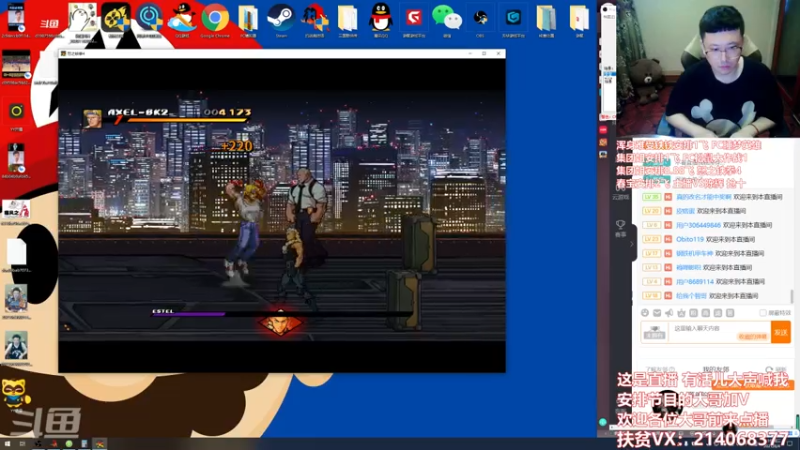The image size is (800, 450).
Task: Open the red fighter character game shortcut
Action: point(314,18)
